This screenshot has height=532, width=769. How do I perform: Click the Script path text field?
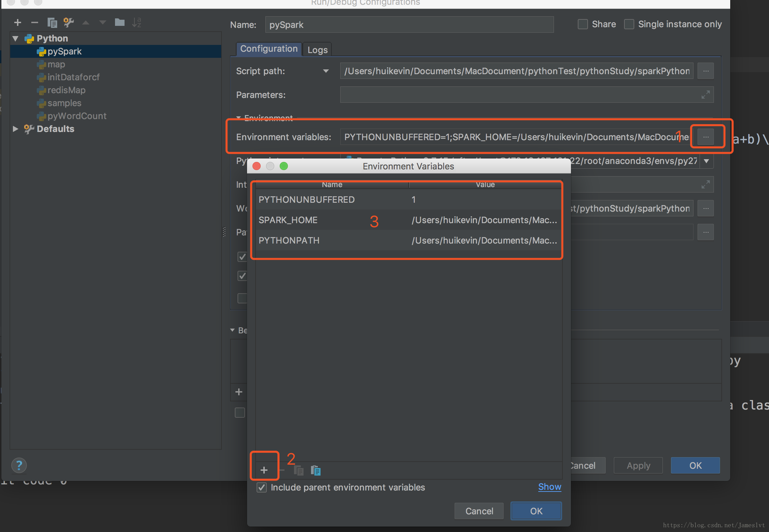pyautogui.click(x=517, y=71)
